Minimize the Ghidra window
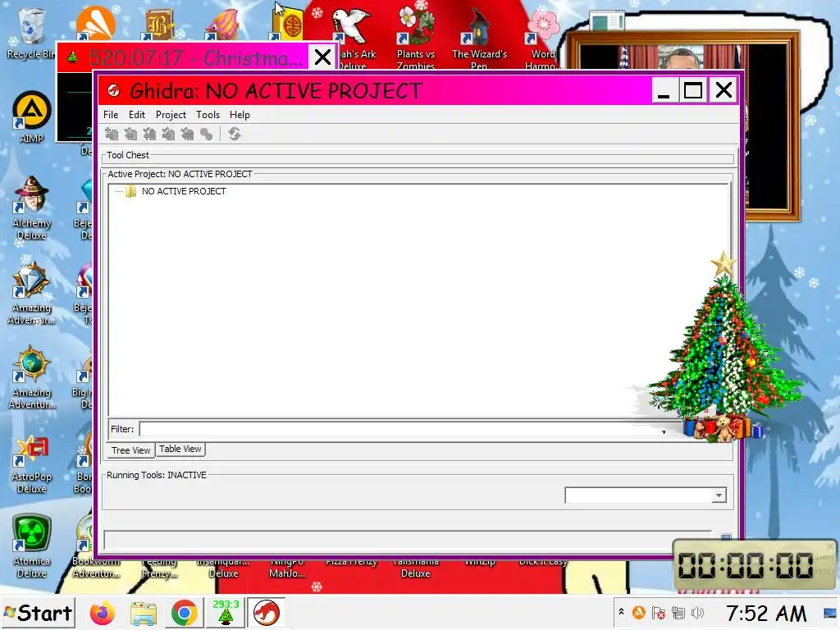The image size is (840, 630). click(x=664, y=90)
